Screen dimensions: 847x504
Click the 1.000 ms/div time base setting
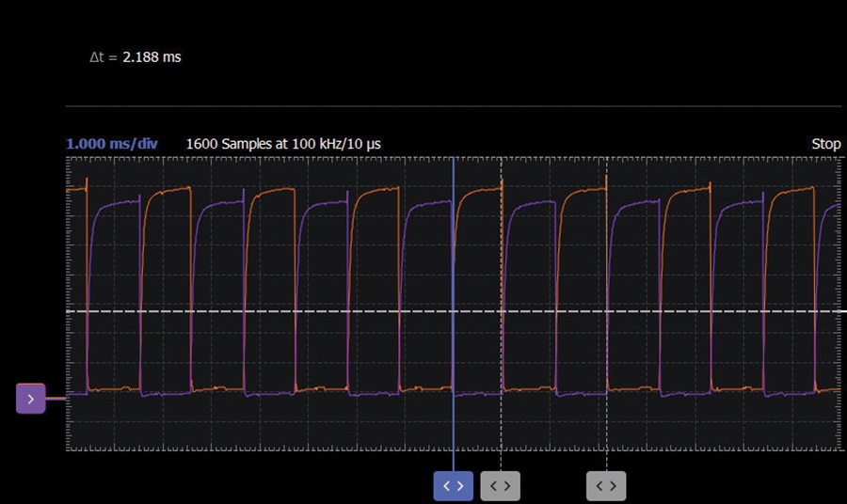(111, 144)
